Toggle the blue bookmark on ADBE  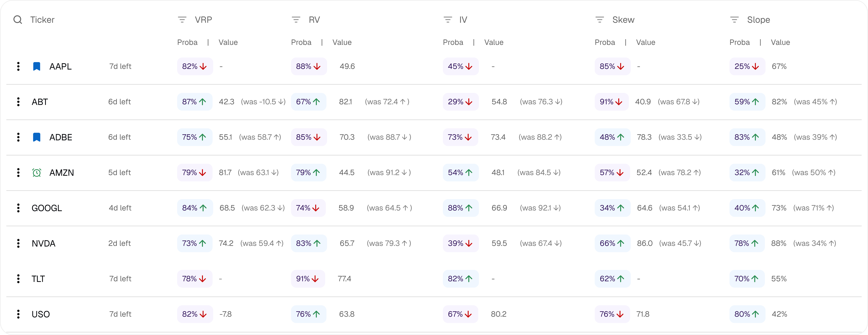click(37, 137)
